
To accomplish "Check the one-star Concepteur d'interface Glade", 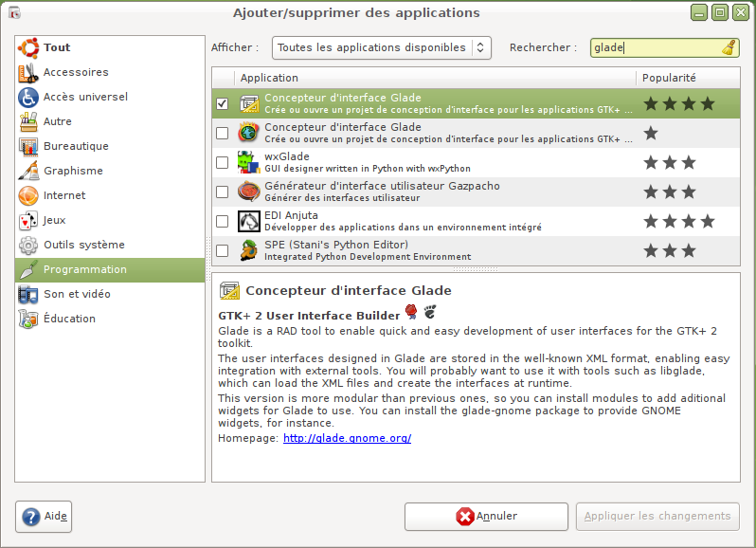I will tap(223, 133).
